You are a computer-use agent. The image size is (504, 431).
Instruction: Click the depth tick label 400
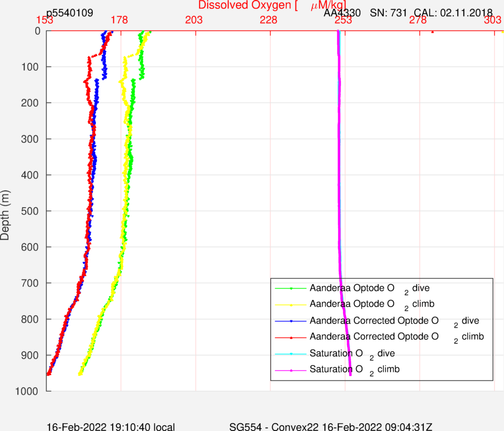coord(29,175)
